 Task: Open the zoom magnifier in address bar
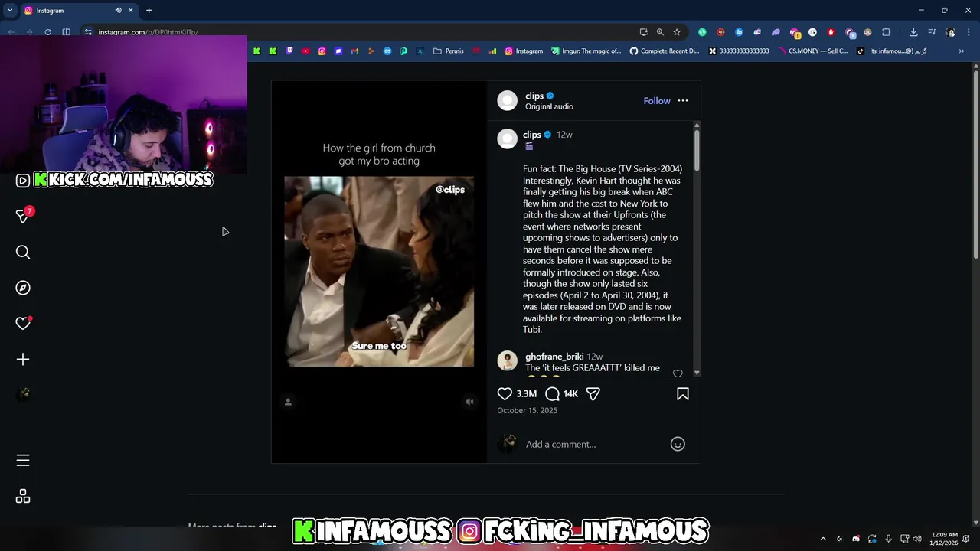tap(660, 32)
